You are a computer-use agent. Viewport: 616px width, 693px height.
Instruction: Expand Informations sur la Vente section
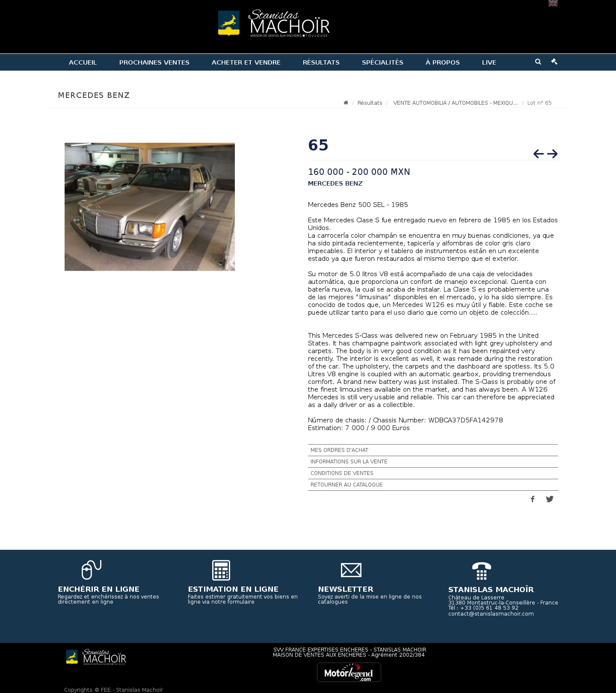click(433, 462)
